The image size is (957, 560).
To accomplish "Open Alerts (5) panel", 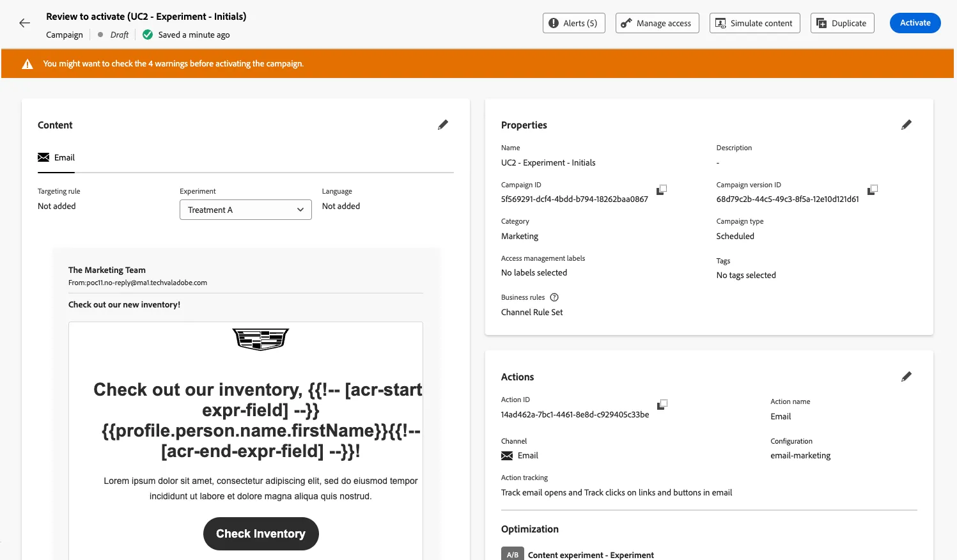I will pos(574,23).
